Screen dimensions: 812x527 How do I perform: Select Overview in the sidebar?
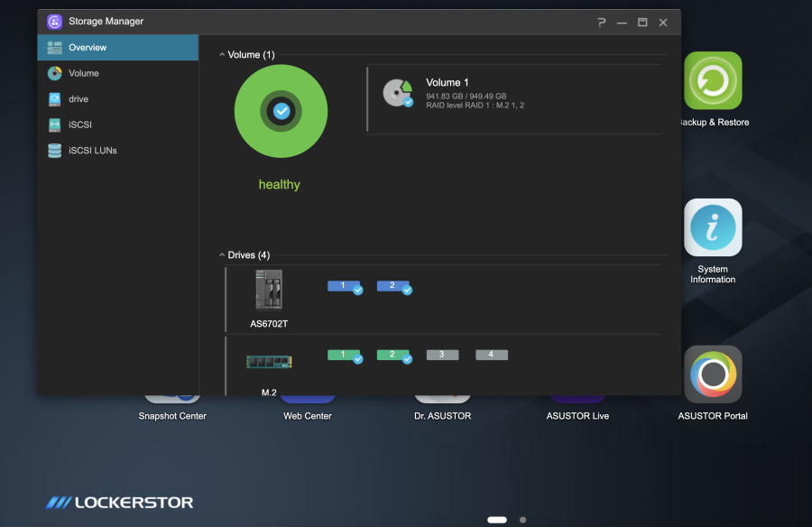87,48
